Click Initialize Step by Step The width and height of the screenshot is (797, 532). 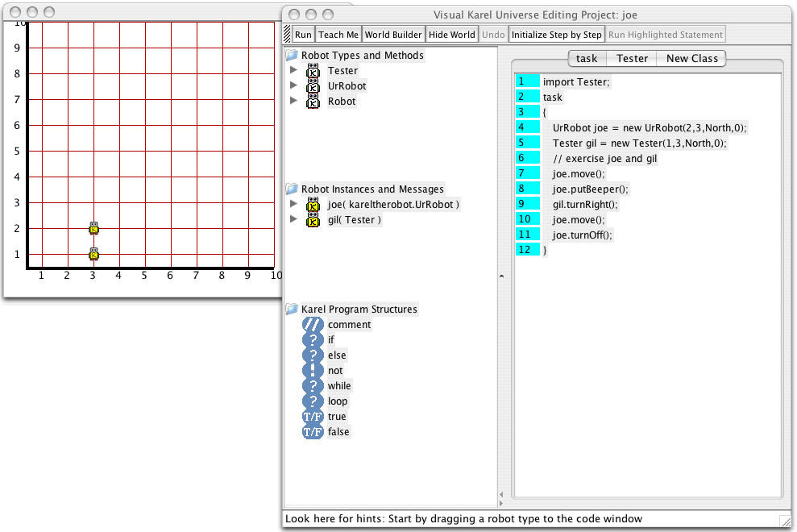click(x=556, y=35)
